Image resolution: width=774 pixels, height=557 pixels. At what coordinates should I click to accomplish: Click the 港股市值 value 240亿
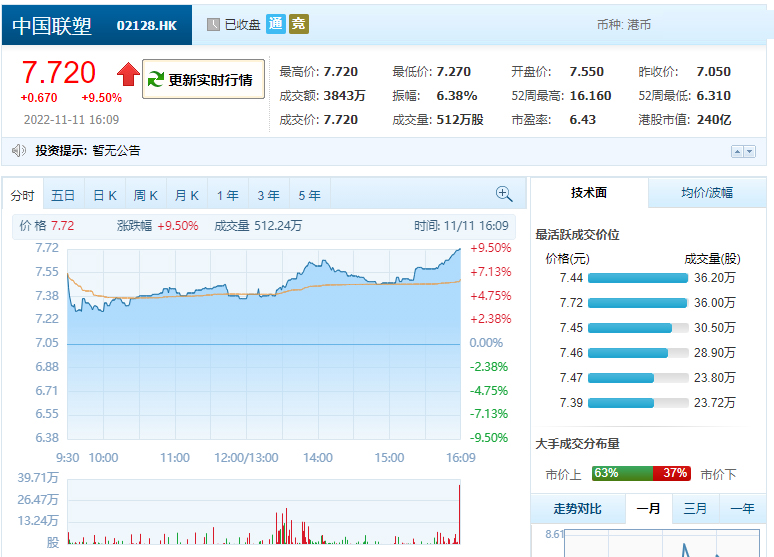click(714, 119)
